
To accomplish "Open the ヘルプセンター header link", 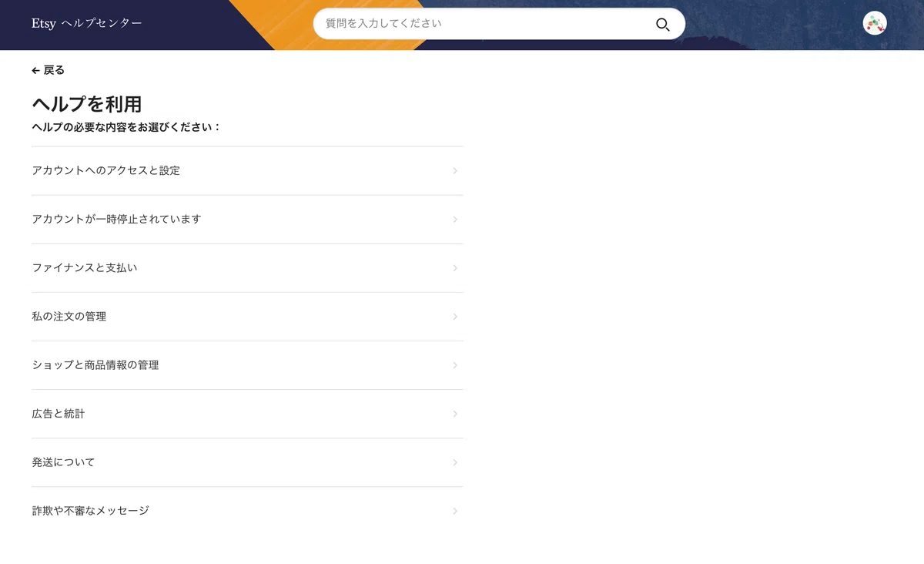I will 102,23.
